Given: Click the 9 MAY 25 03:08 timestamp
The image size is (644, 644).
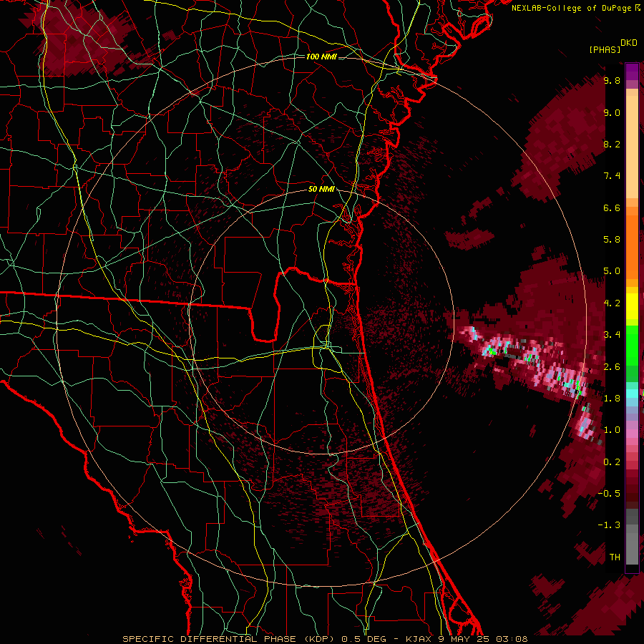Looking at the screenshot, I should pos(484,639).
